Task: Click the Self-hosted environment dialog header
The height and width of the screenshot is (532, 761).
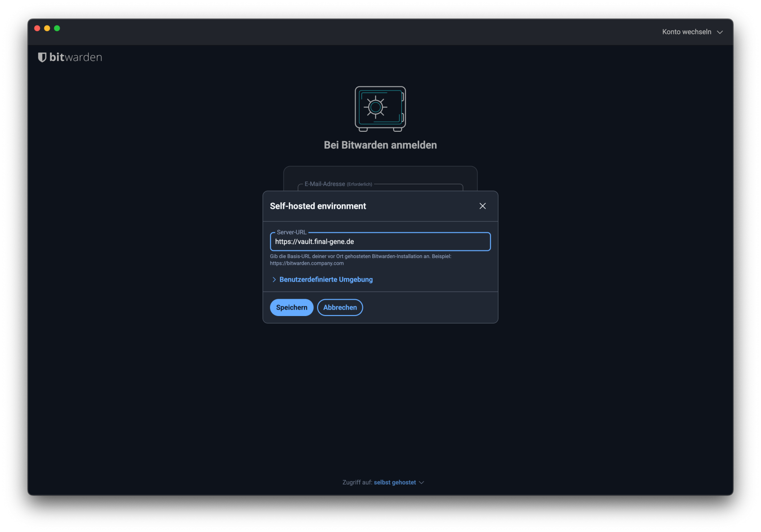Action: (318, 206)
